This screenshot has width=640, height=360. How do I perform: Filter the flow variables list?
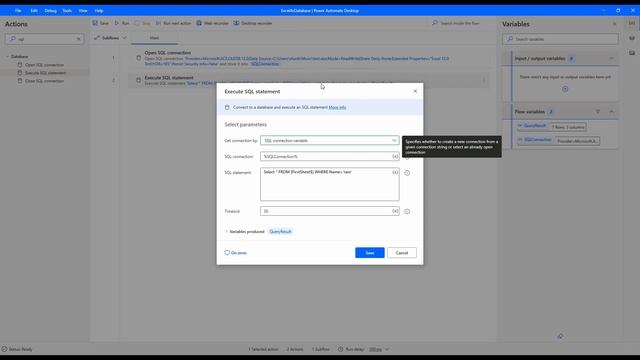coord(598,111)
